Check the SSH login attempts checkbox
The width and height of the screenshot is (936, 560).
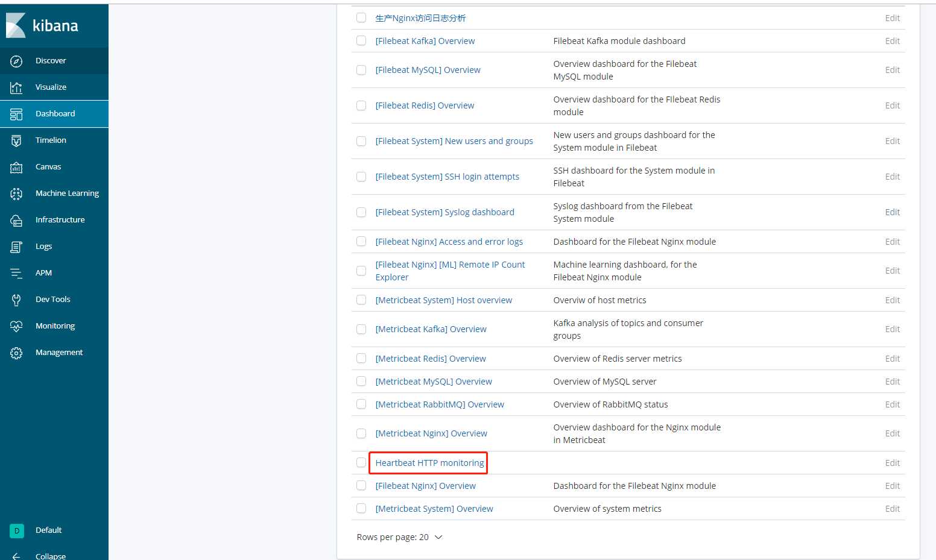pos(361,177)
